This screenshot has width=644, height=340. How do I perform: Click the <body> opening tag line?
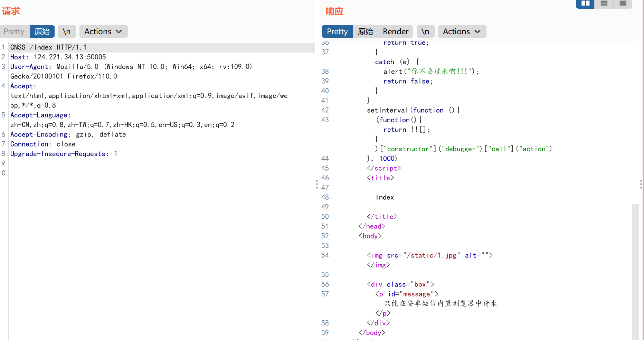point(370,236)
